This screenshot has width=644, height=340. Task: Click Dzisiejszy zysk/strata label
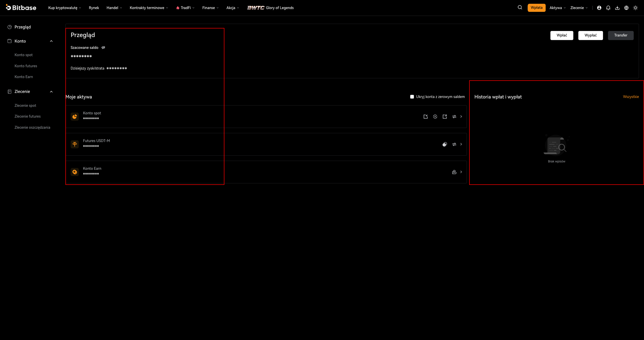(x=87, y=68)
